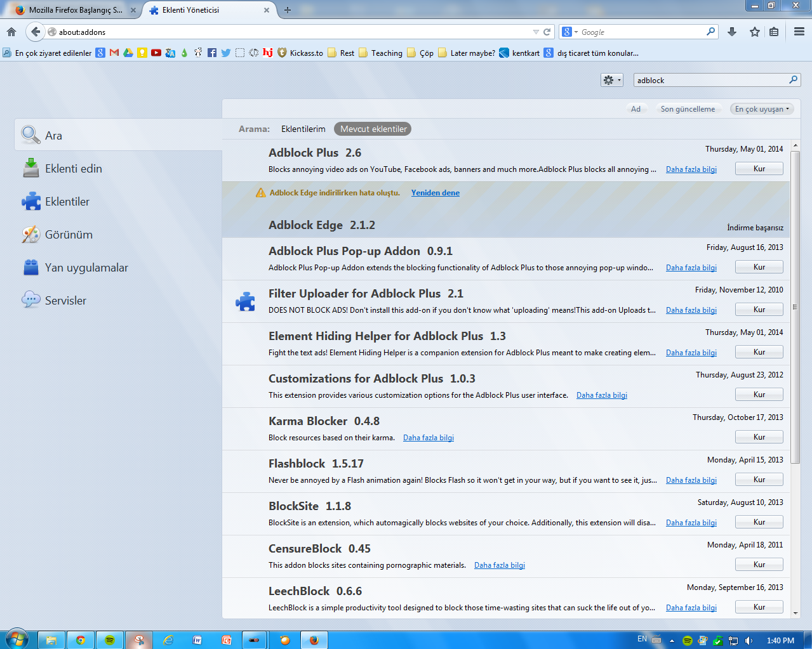812x649 pixels.
Task: Install Element Hiding Helper add-on
Action: (x=759, y=352)
